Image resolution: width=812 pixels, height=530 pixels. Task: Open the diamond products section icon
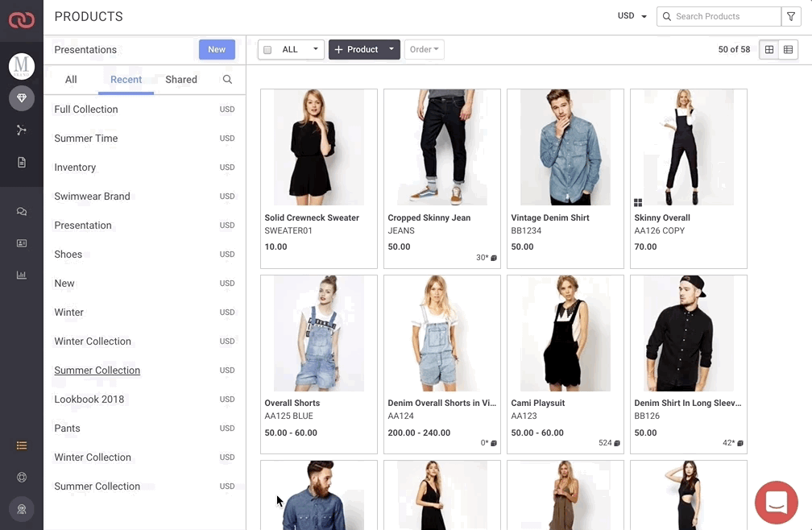pyautogui.click(x=22, y=97)
